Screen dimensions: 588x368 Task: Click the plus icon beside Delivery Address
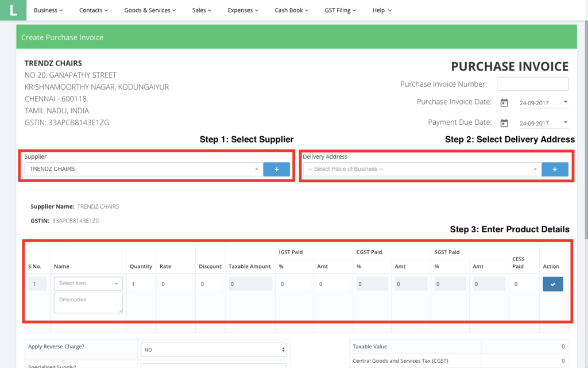[x=555, y=169]
